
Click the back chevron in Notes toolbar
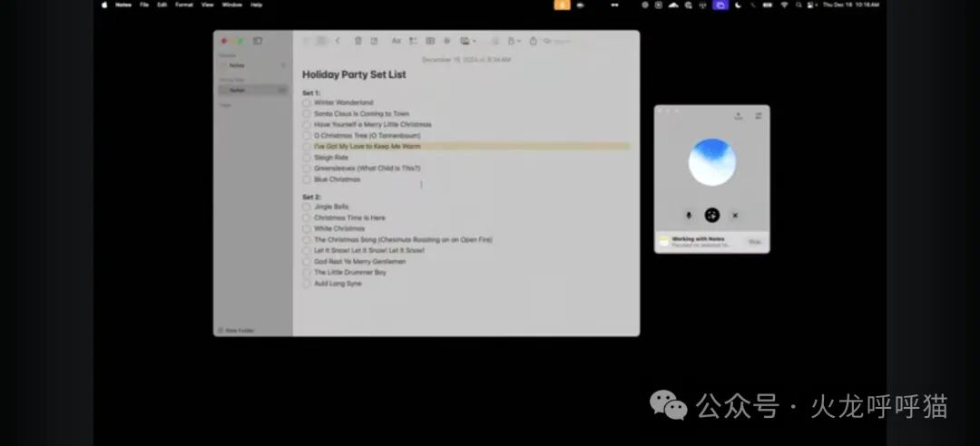[x=338, y=41]
